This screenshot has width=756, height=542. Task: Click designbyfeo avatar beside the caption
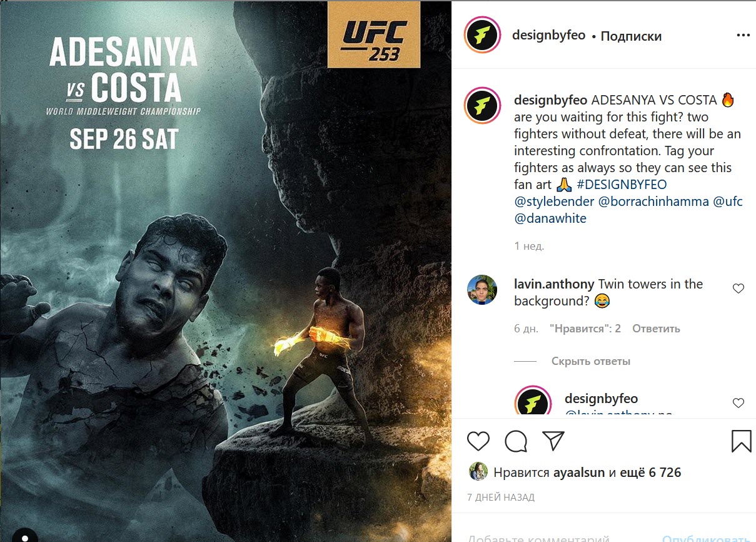(x=481, y=105)
